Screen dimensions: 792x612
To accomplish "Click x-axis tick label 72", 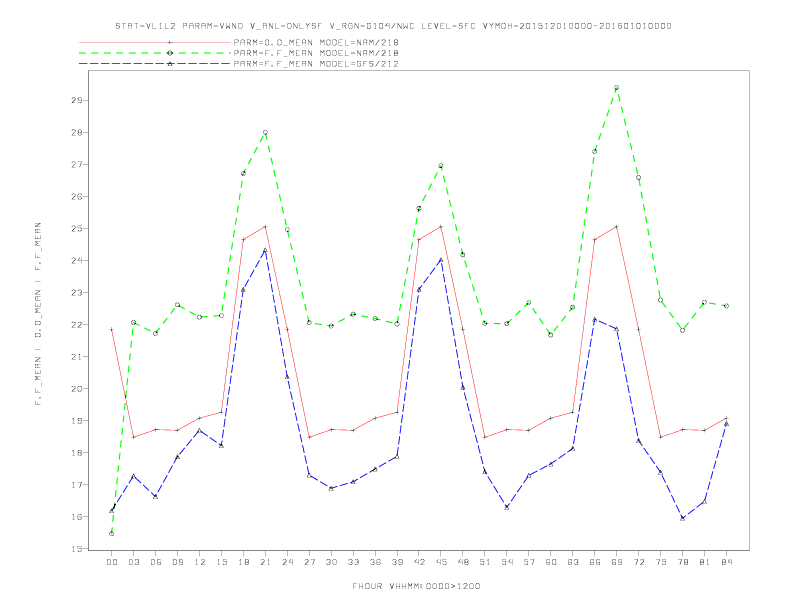I will (x=638, y=562).
